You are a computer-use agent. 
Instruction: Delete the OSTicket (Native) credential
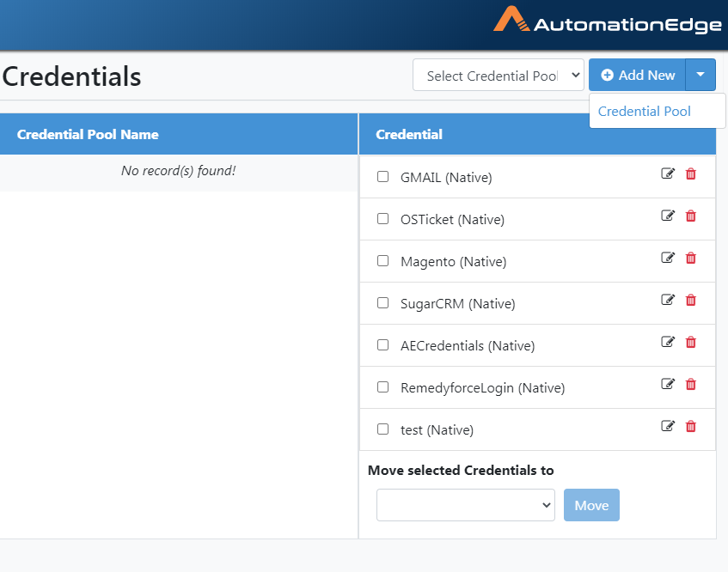click(x=691, y=216)
